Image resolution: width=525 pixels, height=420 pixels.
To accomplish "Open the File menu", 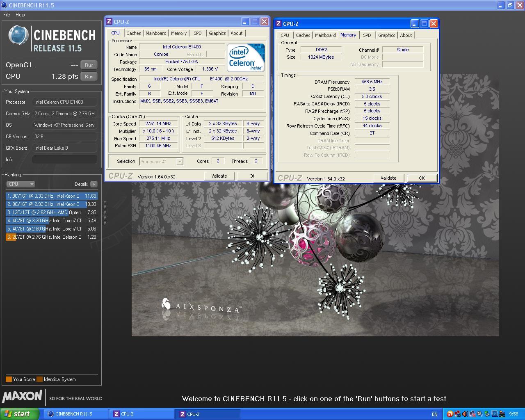I will [x=7, y=14].
